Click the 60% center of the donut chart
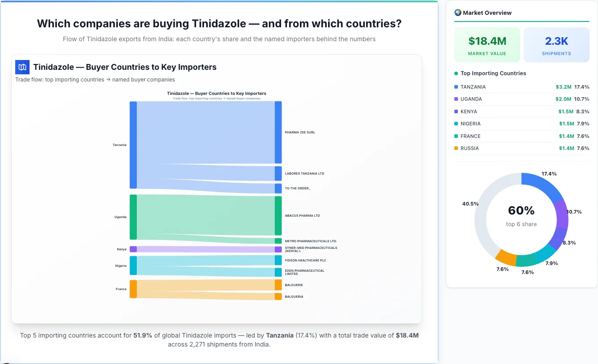The height and width of the screenshot is (364, 598). pyautogui.click(x=521, y=210)
